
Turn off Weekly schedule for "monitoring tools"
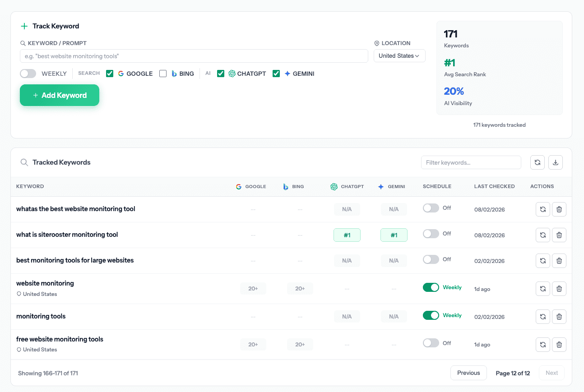(431, 315)
